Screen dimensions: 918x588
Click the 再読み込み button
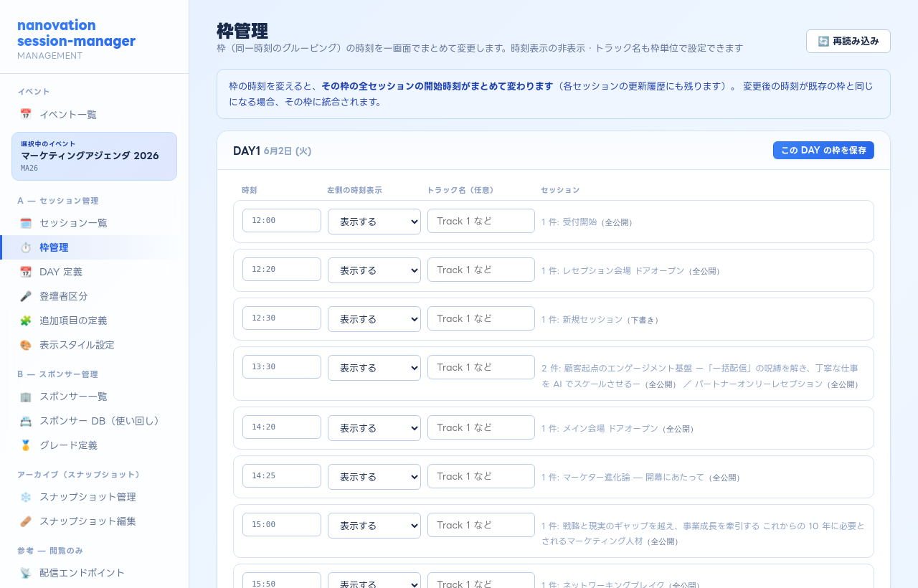coord(848,42)
